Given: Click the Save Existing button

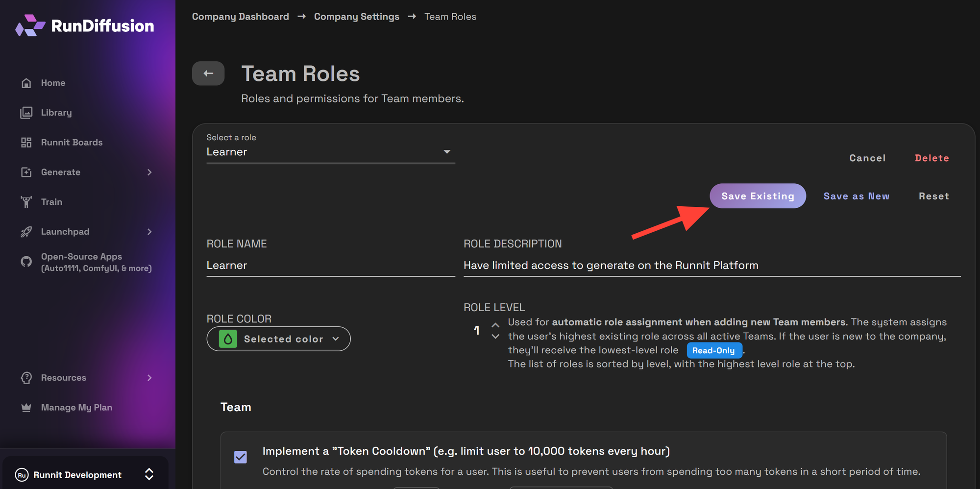Looking at the screenshot, I should coord(757,196).
